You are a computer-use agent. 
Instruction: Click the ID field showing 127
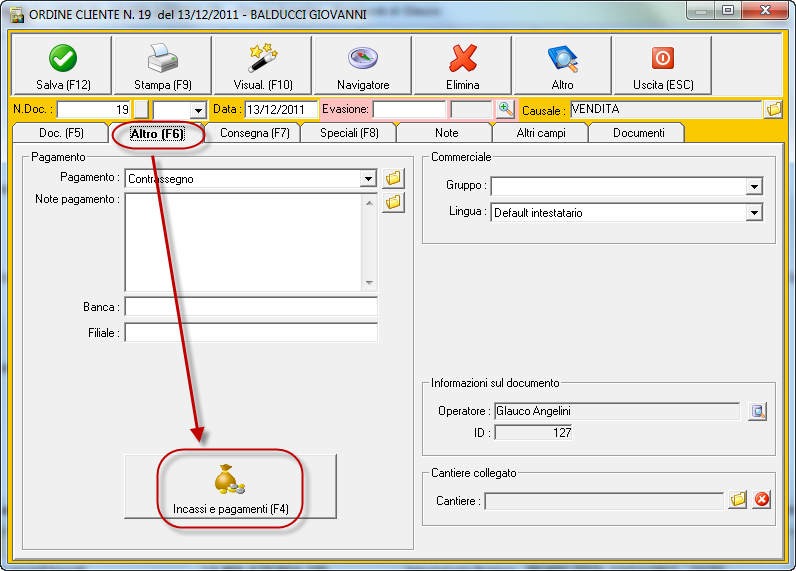pos(534,433)
